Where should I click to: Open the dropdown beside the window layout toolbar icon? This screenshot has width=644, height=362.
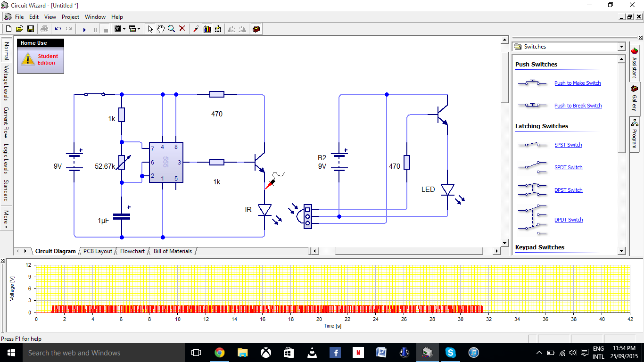point(139,29)
